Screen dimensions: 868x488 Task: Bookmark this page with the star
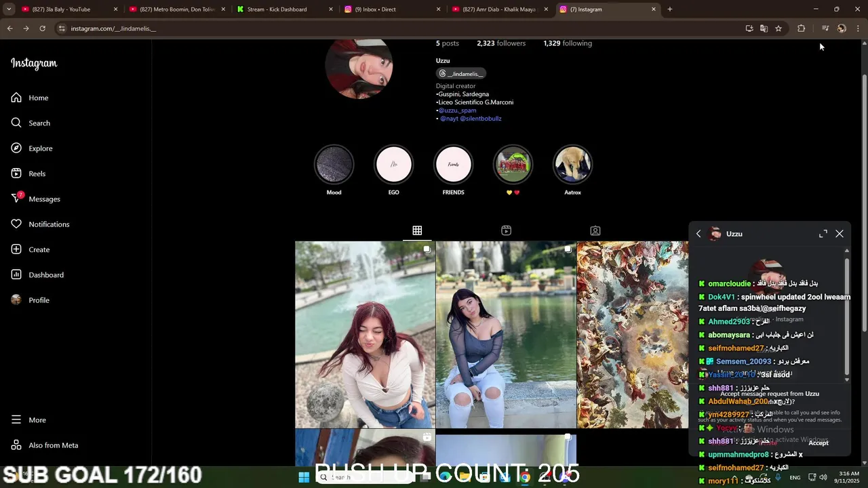click(x=778, y=28)
